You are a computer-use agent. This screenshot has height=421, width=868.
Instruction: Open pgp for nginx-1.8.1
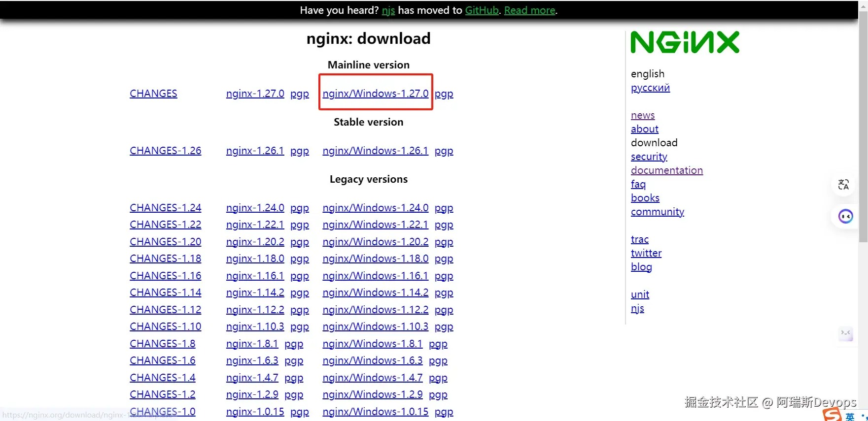294,344
